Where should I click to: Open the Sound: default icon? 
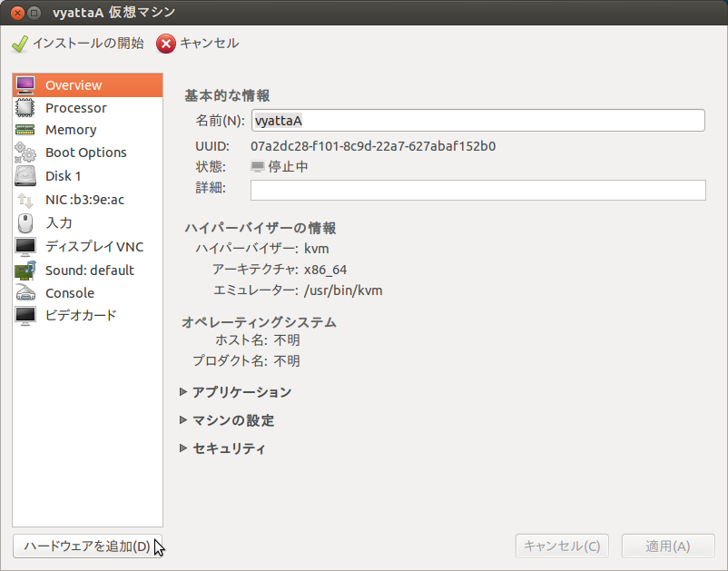[x=25, y=270]
